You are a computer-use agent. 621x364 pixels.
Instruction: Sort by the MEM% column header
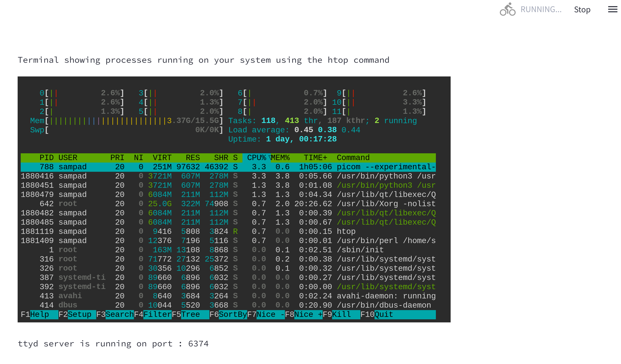click(280, 158)
